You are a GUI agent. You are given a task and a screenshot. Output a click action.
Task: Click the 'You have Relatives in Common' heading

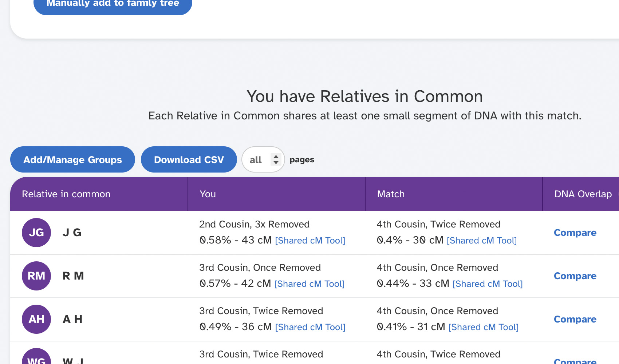pyautogui.click(x=364, y=96)
